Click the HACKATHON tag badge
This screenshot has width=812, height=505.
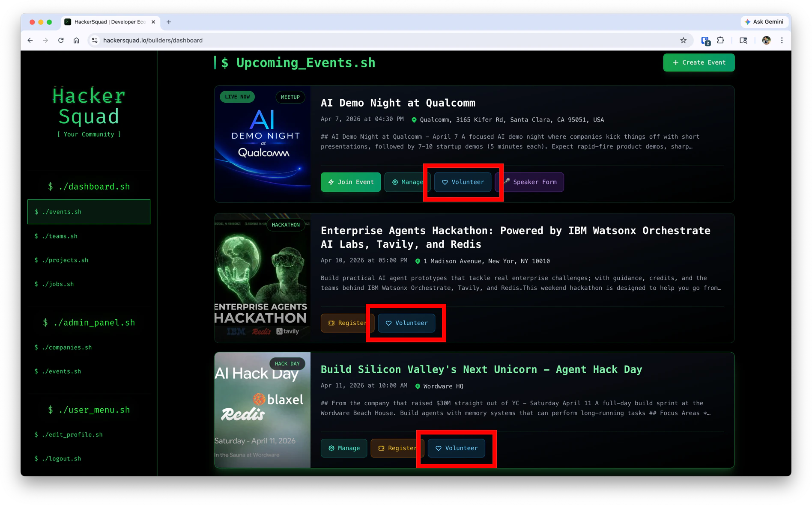click(x=286, y=225)
